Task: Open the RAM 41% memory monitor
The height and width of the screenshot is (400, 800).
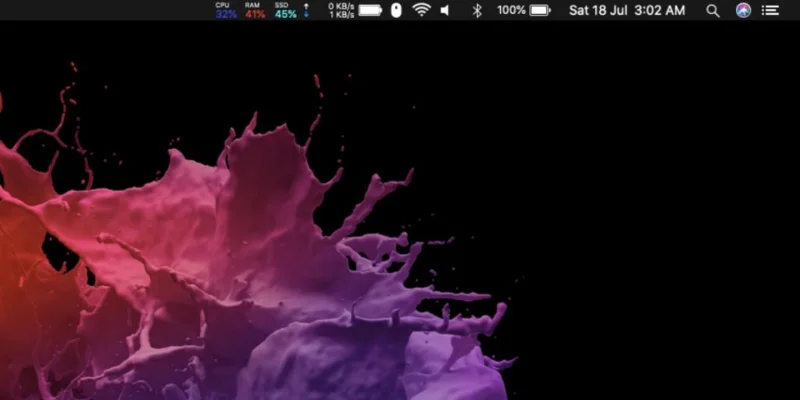Action: tap(255, 10)
